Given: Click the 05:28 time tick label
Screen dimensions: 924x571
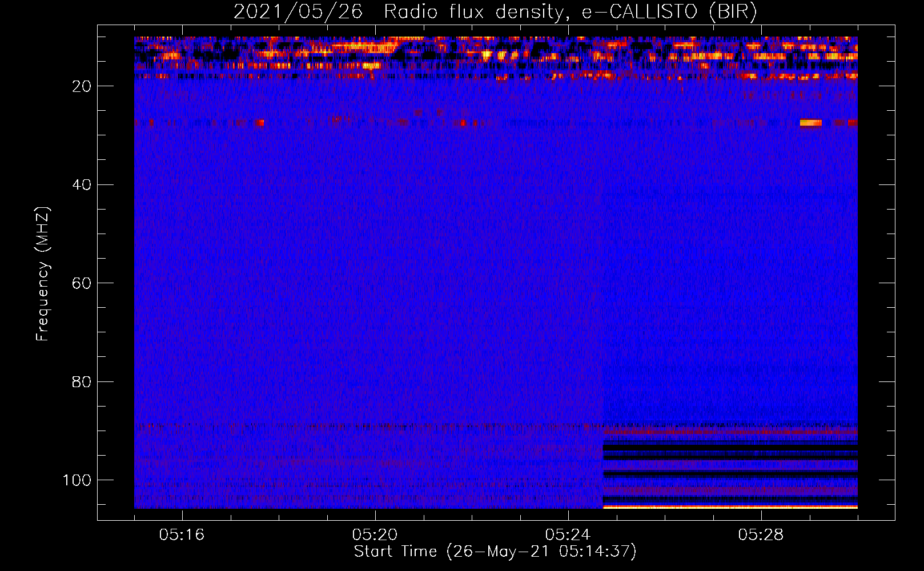Looking at the screenshot, I should [x=761, y=535].
